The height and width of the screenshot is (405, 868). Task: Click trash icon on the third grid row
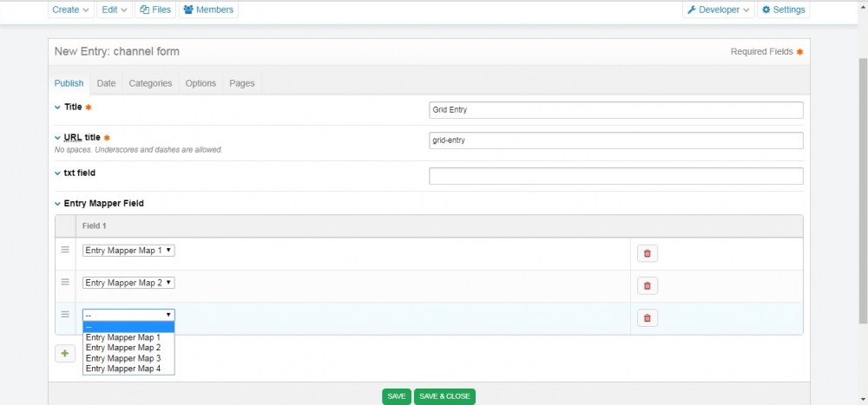(647, 318)
